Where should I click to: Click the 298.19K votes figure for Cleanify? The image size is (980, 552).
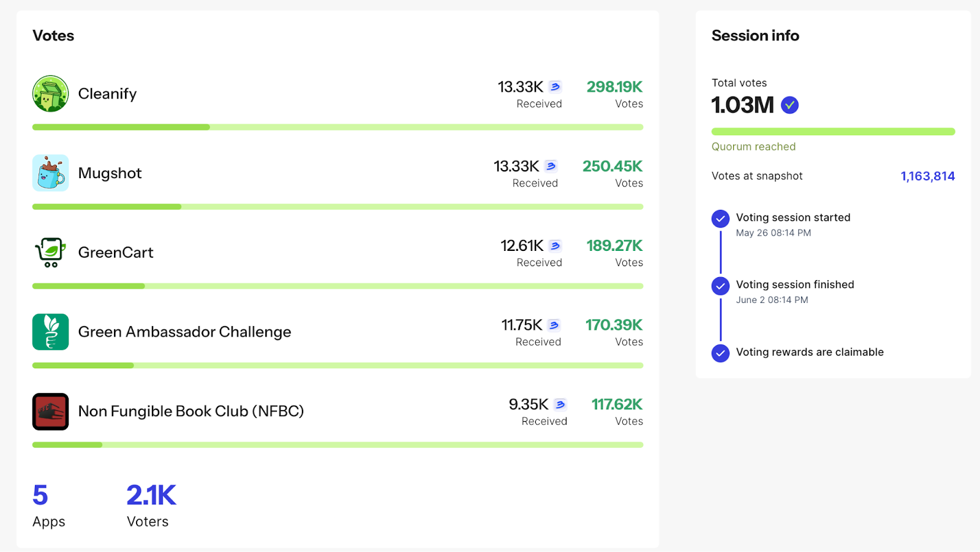614,87
